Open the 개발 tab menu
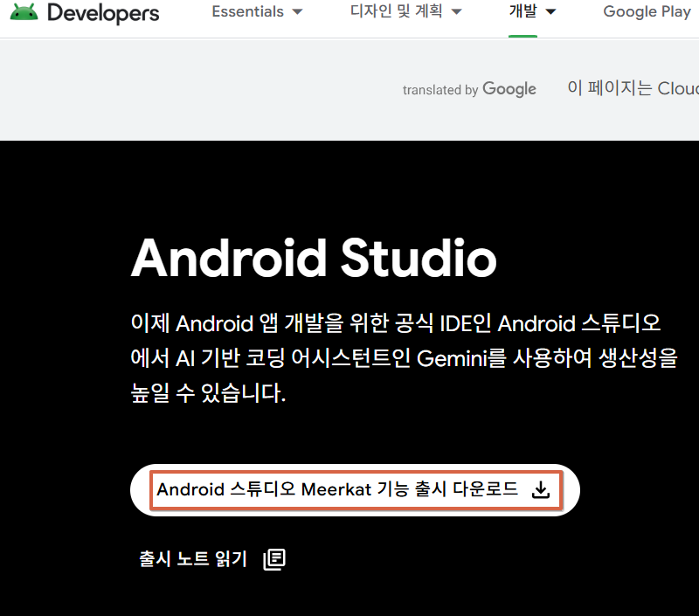 pos(532,11)
